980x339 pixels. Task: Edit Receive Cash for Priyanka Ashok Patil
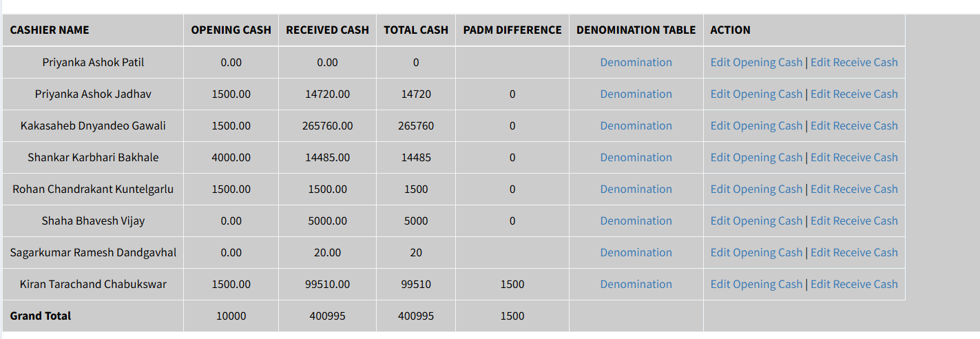click(x=854, y=62)
